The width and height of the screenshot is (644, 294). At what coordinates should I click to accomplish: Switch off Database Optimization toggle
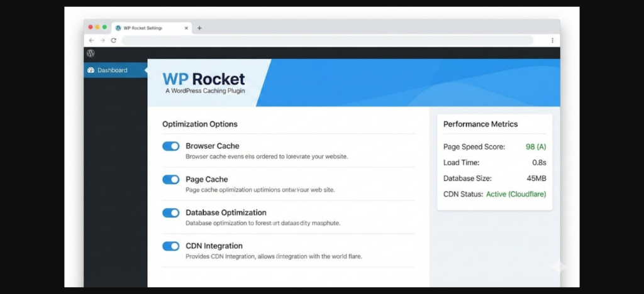pos(171,212)
